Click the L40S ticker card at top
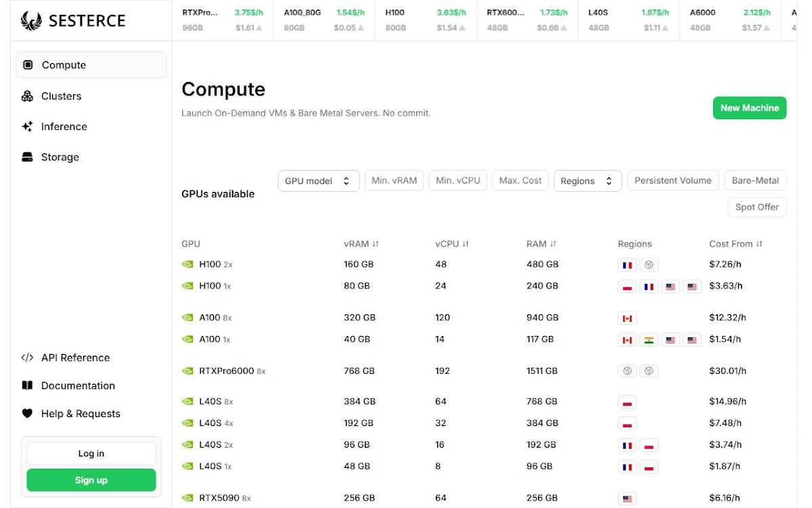Image resolution: width=812 pixels, height=508 pixels. point(629,20)
